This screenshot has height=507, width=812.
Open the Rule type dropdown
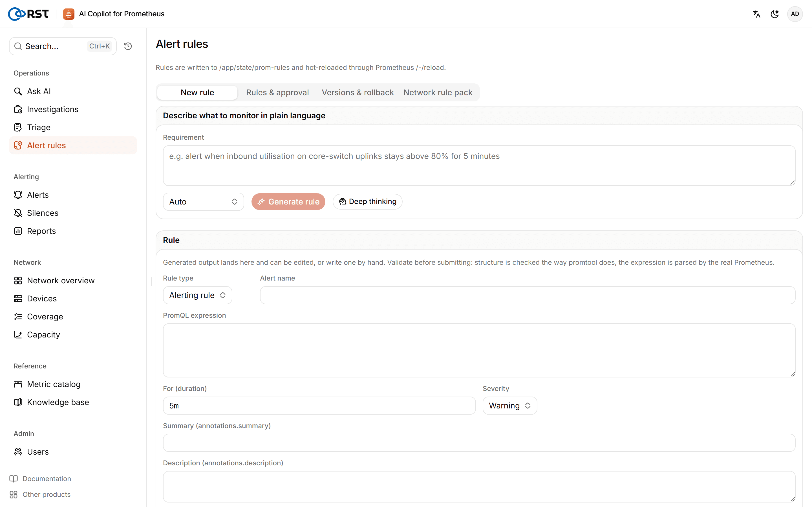pyautogui.click(x=197, y=295)
